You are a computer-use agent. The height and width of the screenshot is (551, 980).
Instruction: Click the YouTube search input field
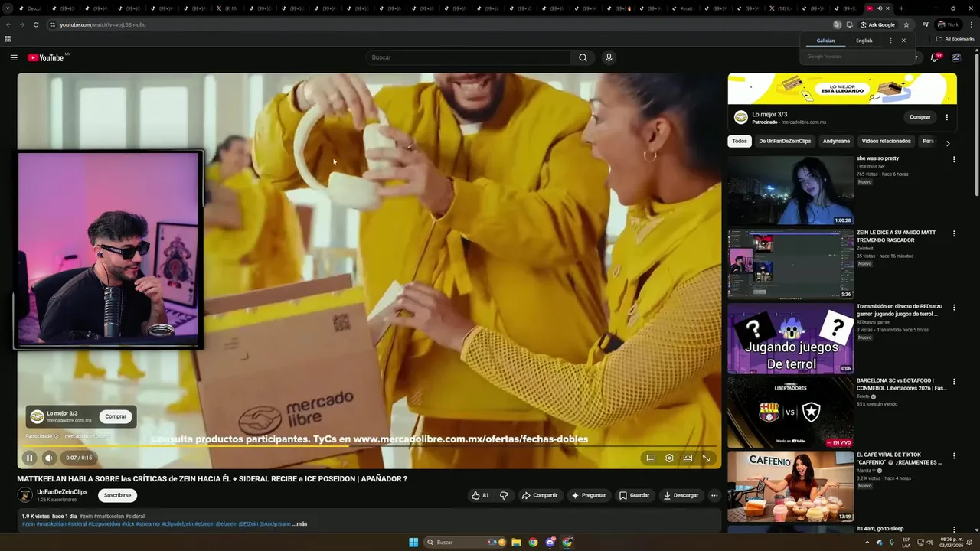[469, 57]
